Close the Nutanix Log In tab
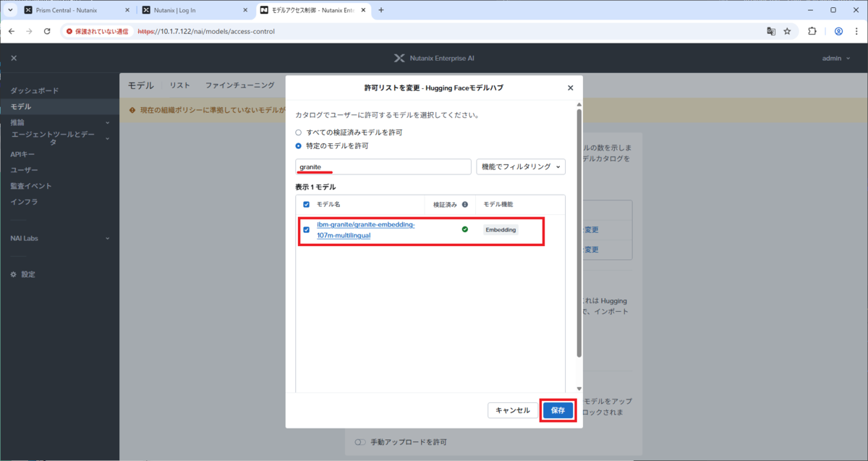868x461 pixels. click(244, 10)
